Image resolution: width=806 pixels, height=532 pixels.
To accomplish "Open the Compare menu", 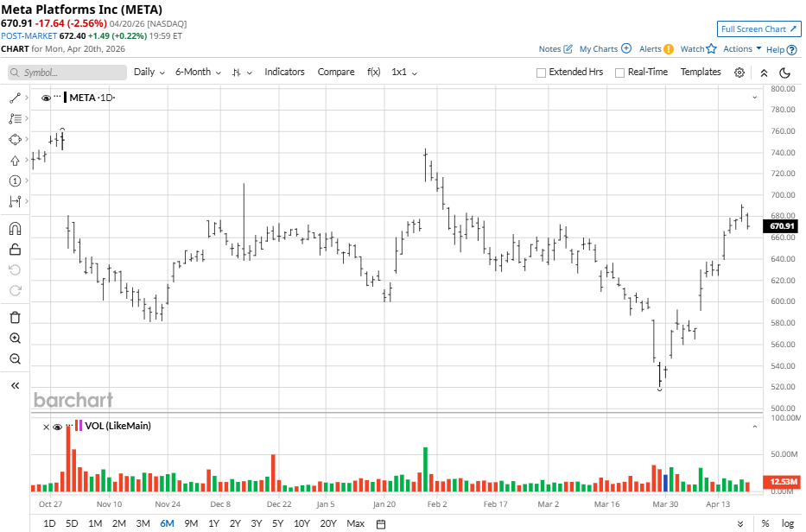I will pos(336,72).
